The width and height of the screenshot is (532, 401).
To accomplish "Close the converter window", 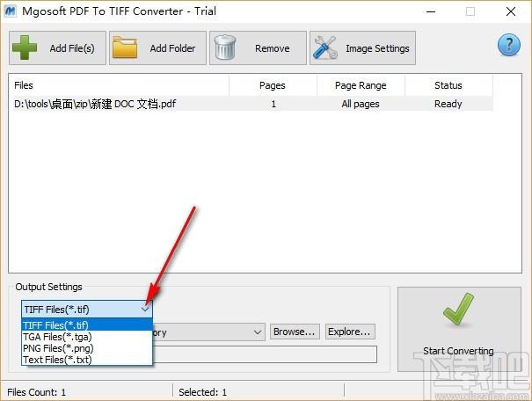I will click(511, 11).
